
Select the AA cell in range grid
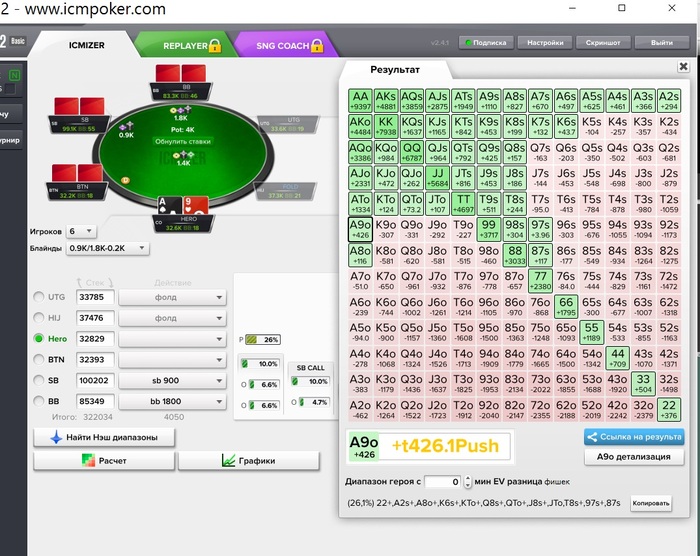(x=360, y=100)
